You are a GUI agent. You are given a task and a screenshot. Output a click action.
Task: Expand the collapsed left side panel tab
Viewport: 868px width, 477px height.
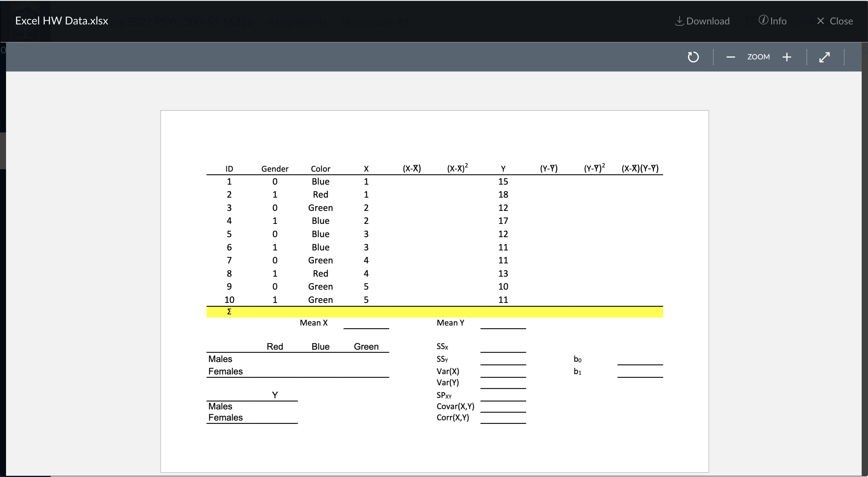point(3,150)
